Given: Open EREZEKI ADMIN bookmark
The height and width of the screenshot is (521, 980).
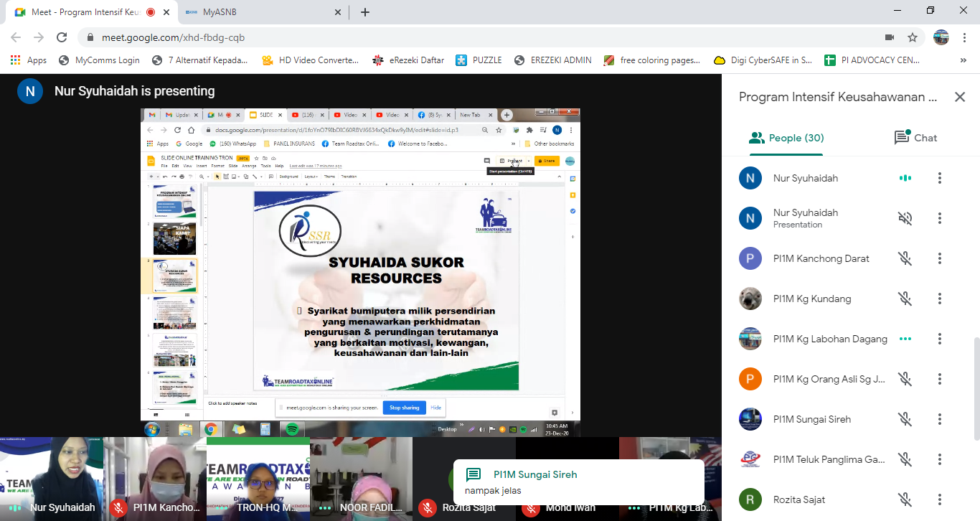Looking at the screenshot, I should [554, 60].
